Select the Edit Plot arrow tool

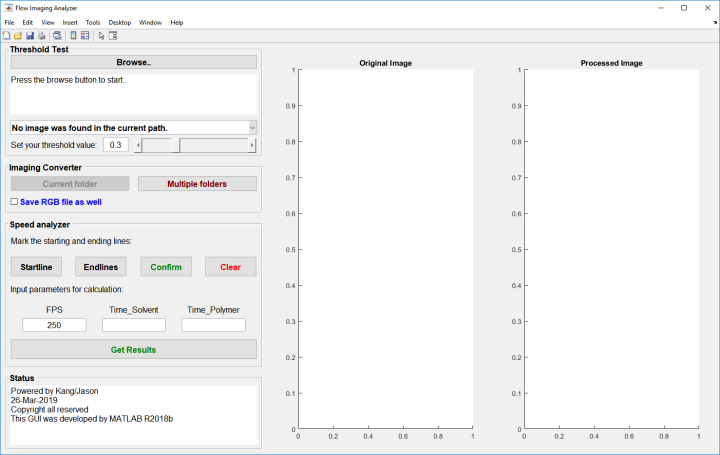pos(101,35)
